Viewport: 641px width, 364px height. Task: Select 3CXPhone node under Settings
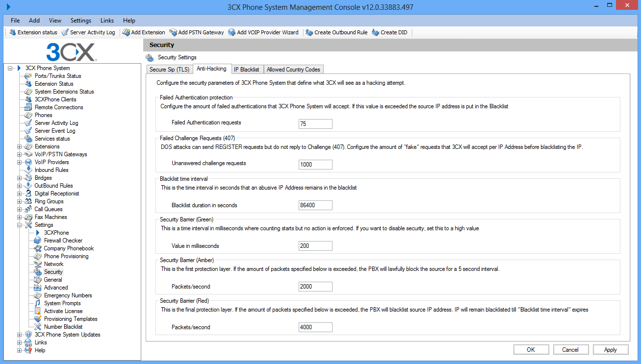point(56,233)
